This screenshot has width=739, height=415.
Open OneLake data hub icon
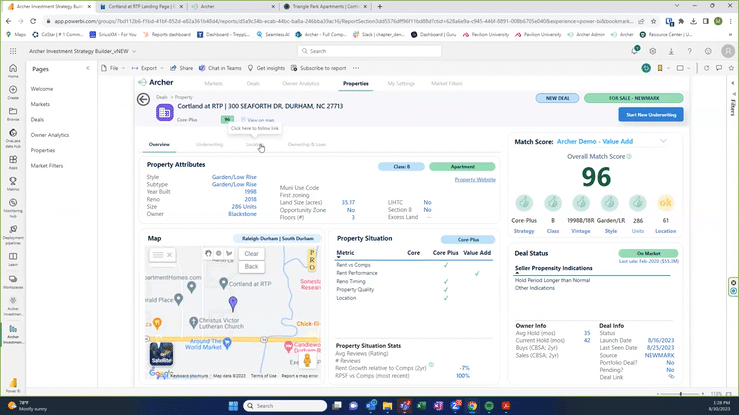coord(13,138)
